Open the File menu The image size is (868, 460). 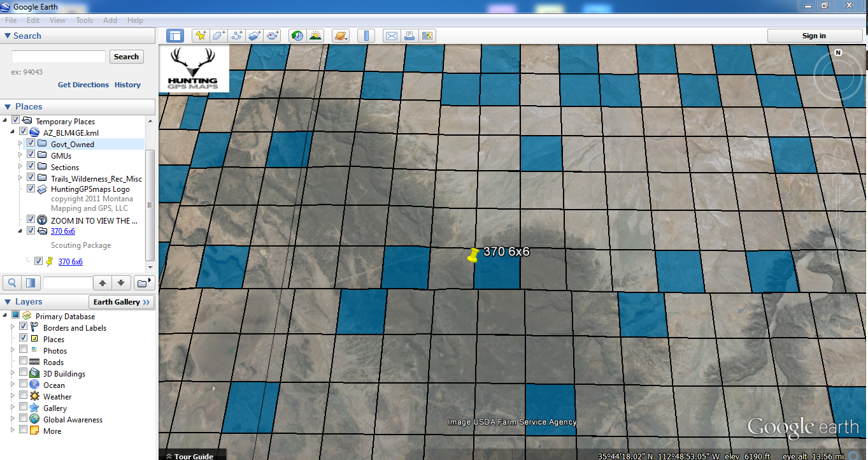11,20
